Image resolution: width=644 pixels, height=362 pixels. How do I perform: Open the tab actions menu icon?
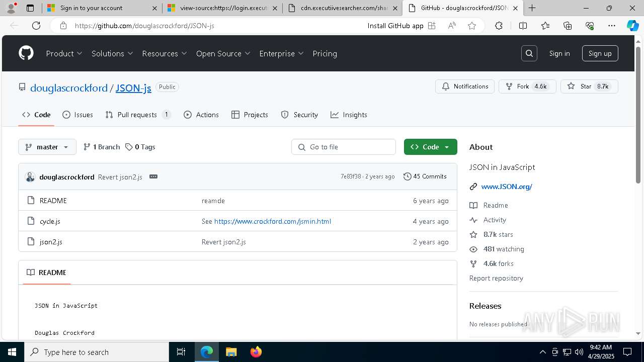pos(30,8)
